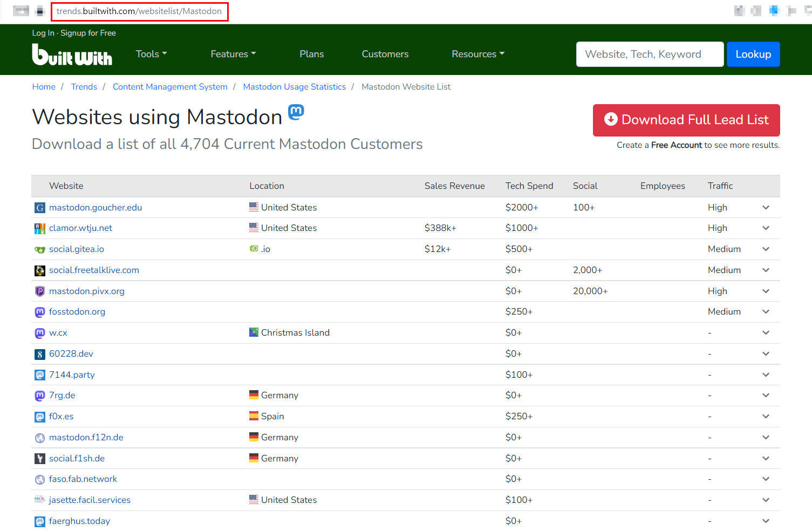The width and height of the screenshot is (812, 531).
Task: Click the Mastodon logo beside the page title
Action: tap(296, 112)
